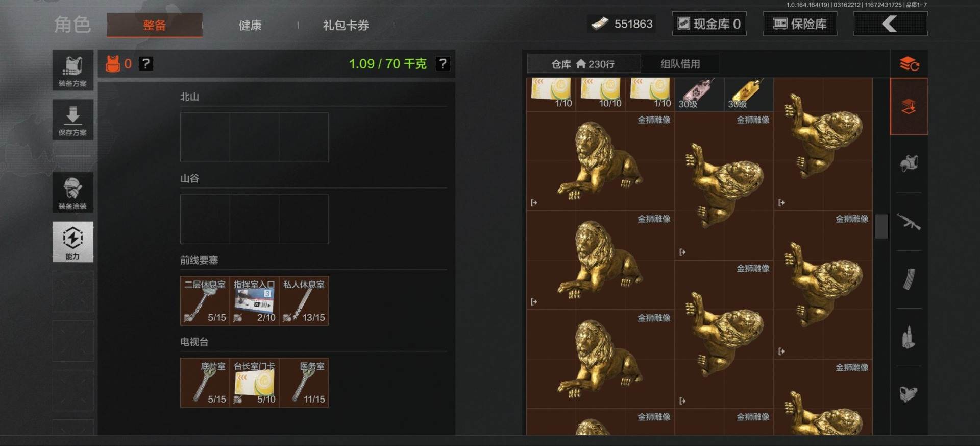Screen dimensions: 980x446
Task: Open the 礼包卡券 tab
Action: pyautogui.click(x=346, y=25)
